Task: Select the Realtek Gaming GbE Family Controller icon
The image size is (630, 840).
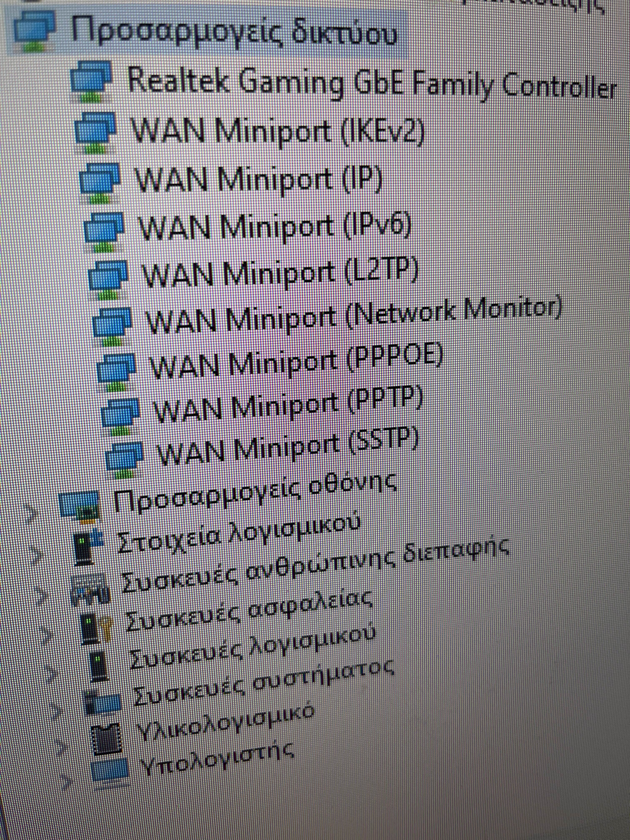Action: pyautogui.click(x=91, y=82)
